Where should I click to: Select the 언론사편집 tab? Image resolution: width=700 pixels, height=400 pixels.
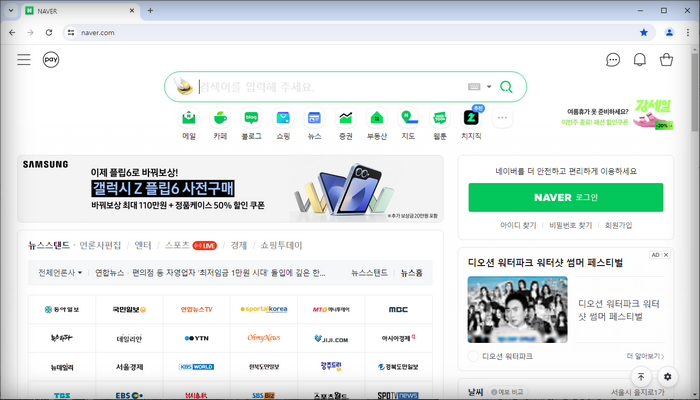(100, 245)
